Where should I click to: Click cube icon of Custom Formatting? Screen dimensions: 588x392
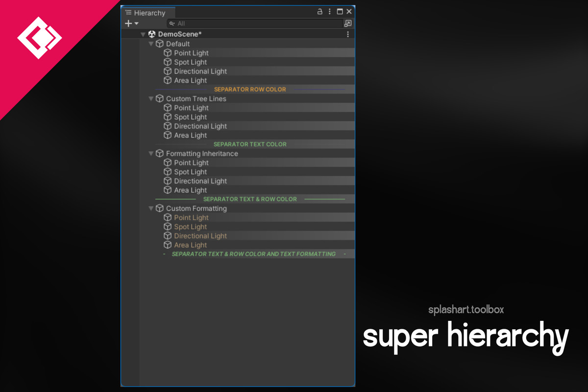pos(160,208)
